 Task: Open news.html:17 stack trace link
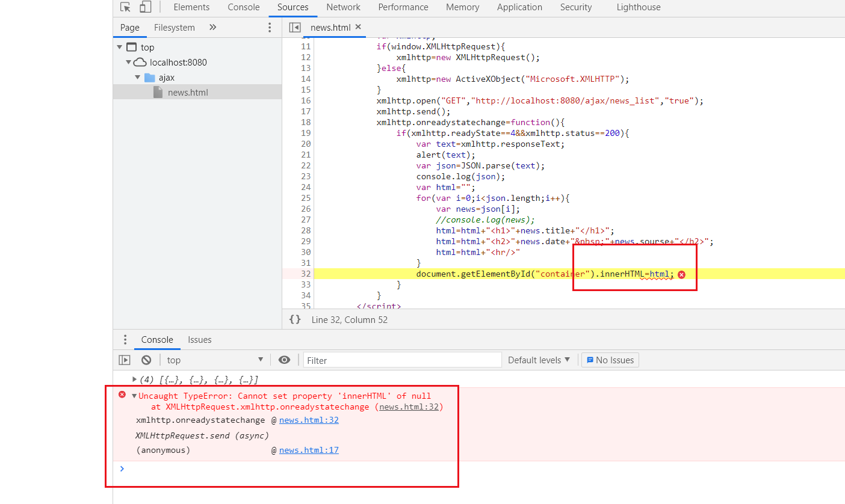309,450
